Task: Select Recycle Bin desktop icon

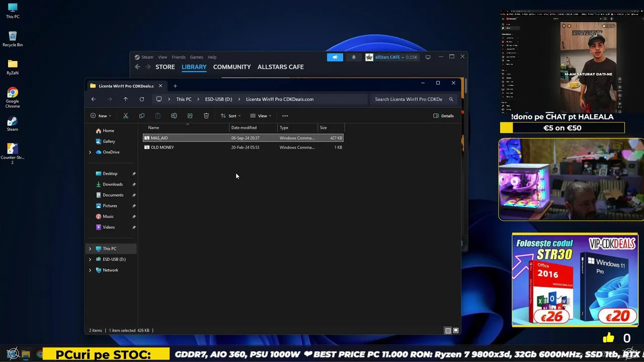Action: [x=13, y=39]
